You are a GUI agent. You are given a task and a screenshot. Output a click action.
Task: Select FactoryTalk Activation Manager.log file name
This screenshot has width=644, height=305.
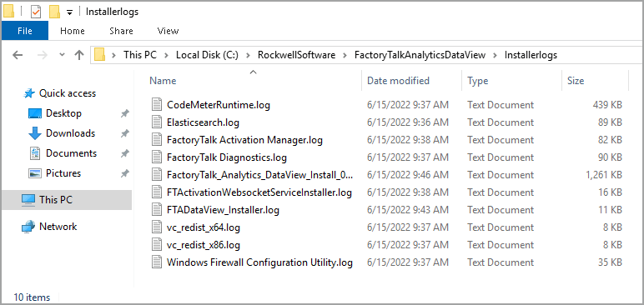tap(244, 140)
